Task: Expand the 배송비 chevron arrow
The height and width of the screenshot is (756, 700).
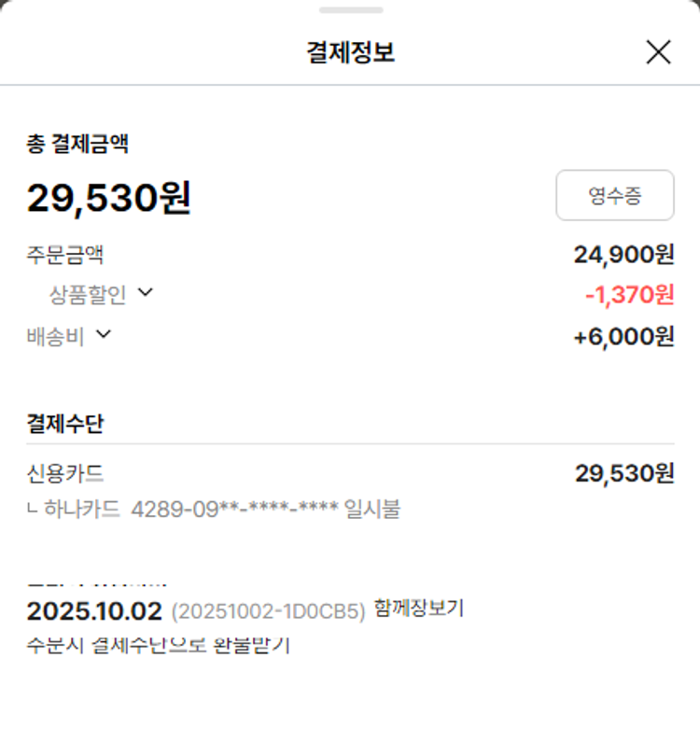Action: point(104,333)
